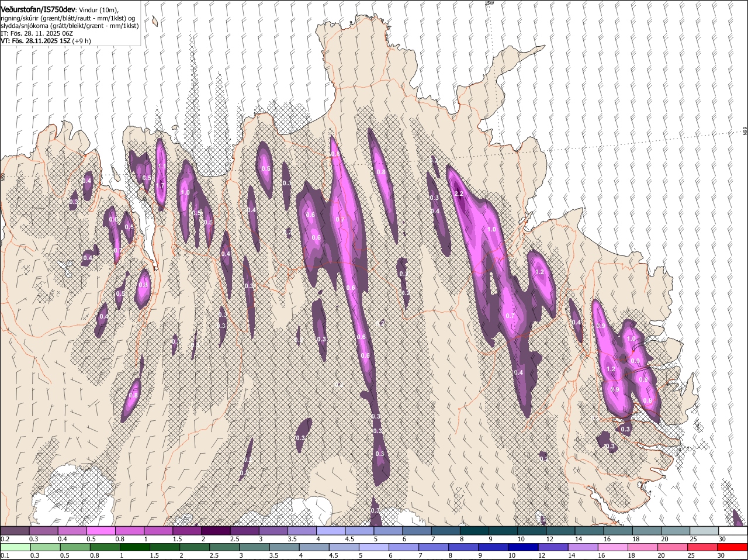Click the bright red 30 swatch in bottom legend
The image size is (748, 560).
(732, 548)
